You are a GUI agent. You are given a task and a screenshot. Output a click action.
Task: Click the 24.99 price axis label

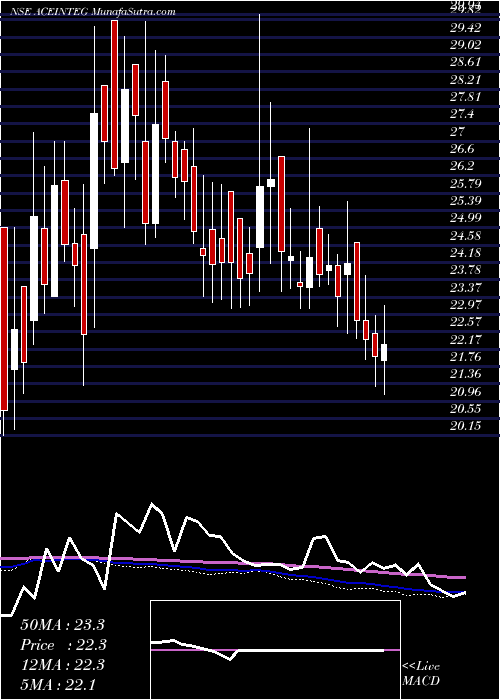coord(465,218)
